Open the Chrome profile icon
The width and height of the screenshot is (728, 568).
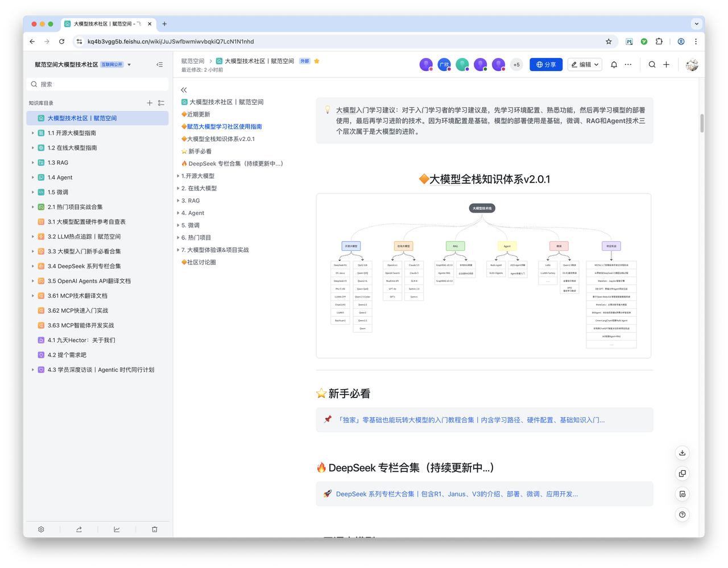coord(681,42)
